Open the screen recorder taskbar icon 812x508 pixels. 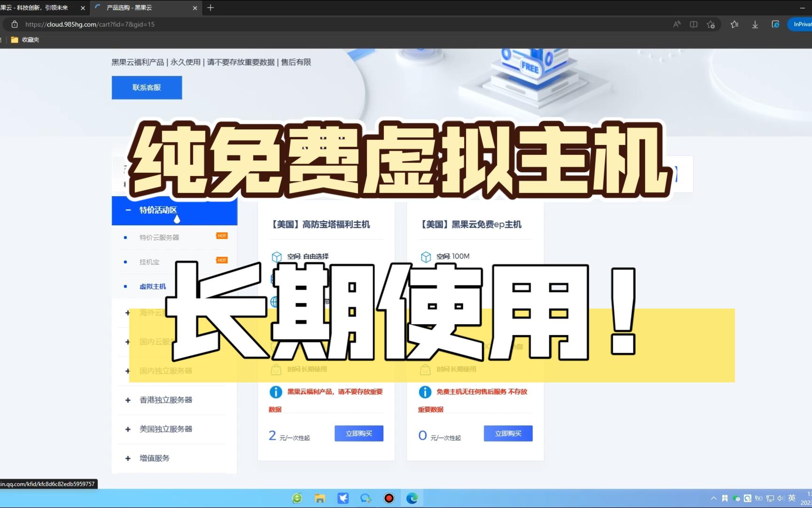(389, 498)
